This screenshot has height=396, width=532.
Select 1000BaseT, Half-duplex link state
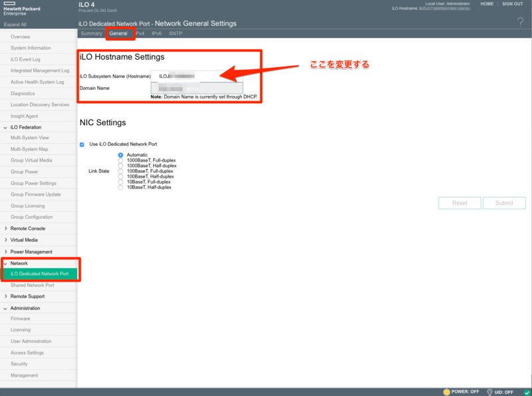pyautogui.click(x=120, y=166)
